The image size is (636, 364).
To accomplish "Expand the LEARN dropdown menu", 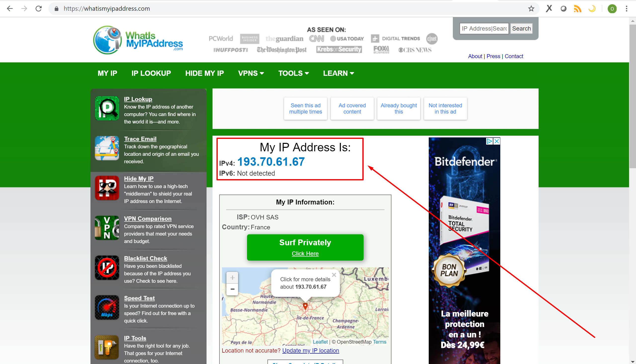I will 339,73.
